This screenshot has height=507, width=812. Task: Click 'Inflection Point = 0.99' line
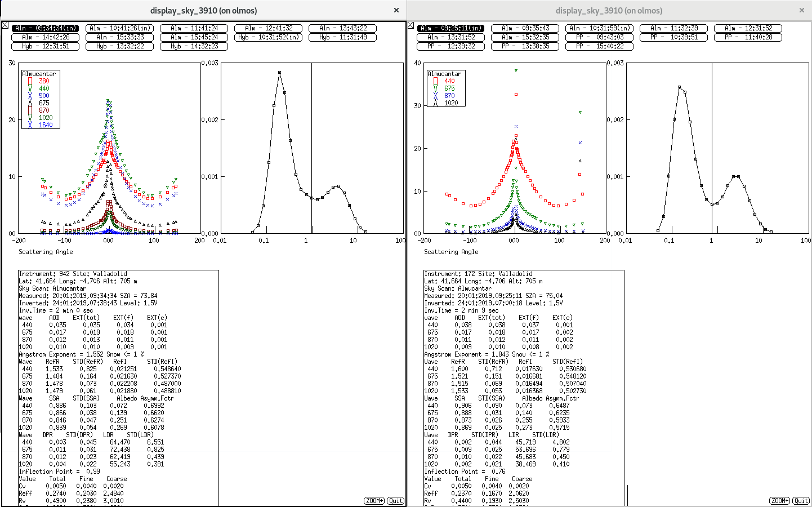[x=60, y=472]
